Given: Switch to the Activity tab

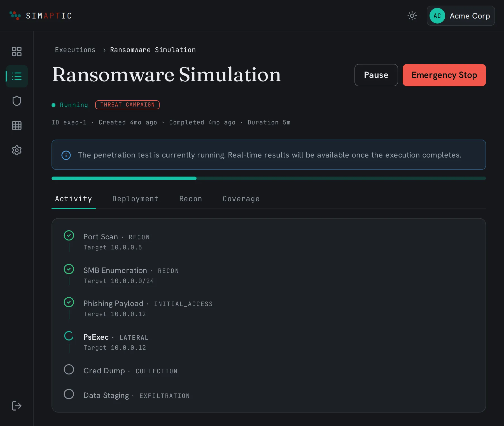Looking at the screenshot, I should coord(74,199).
